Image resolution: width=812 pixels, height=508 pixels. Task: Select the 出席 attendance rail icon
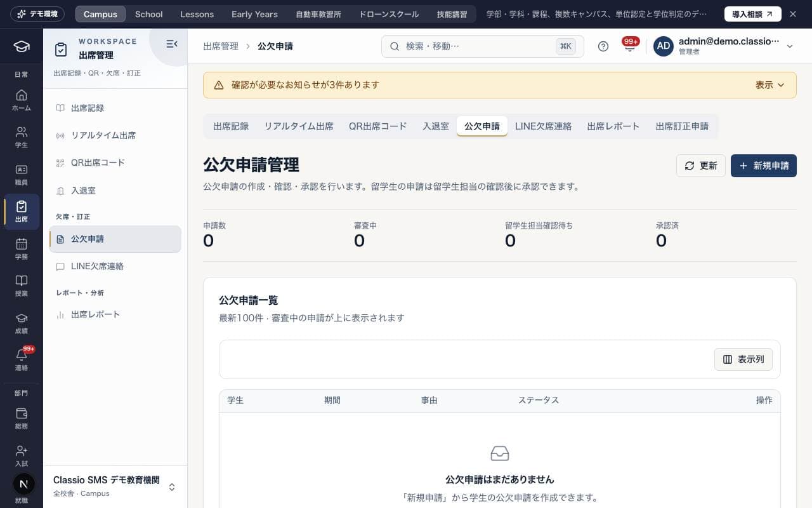[x=22, y=211]
